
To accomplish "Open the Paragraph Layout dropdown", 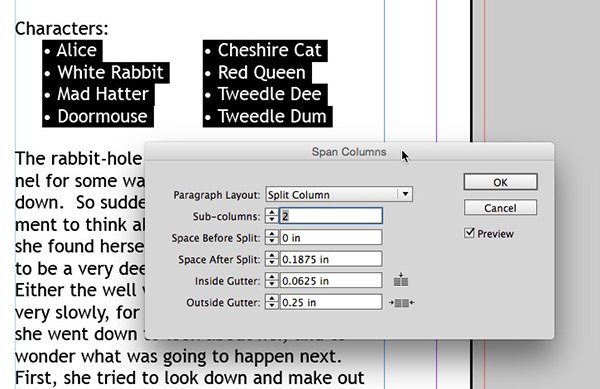I will pos(339,194).
